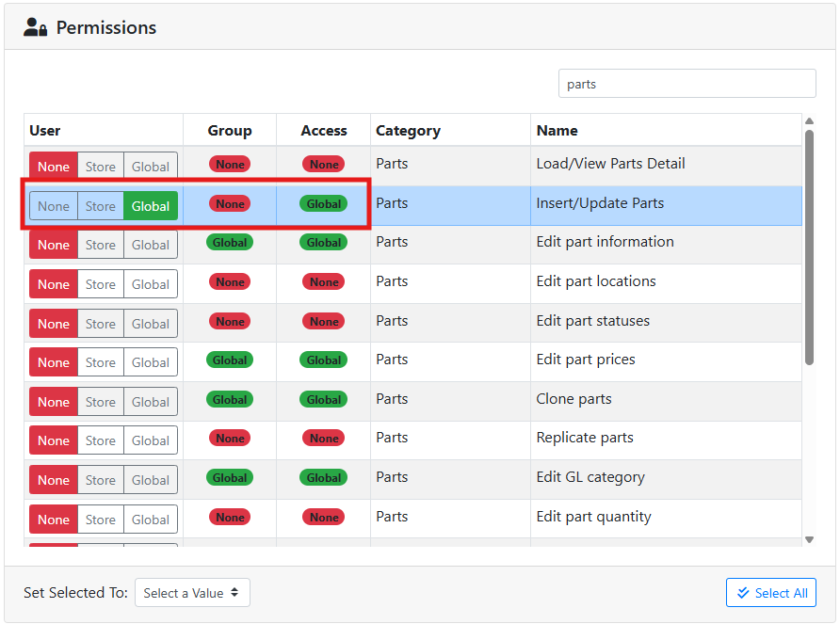
Task: Click the scrollbar down arrow of the table
Action: [x=809, y=539]
